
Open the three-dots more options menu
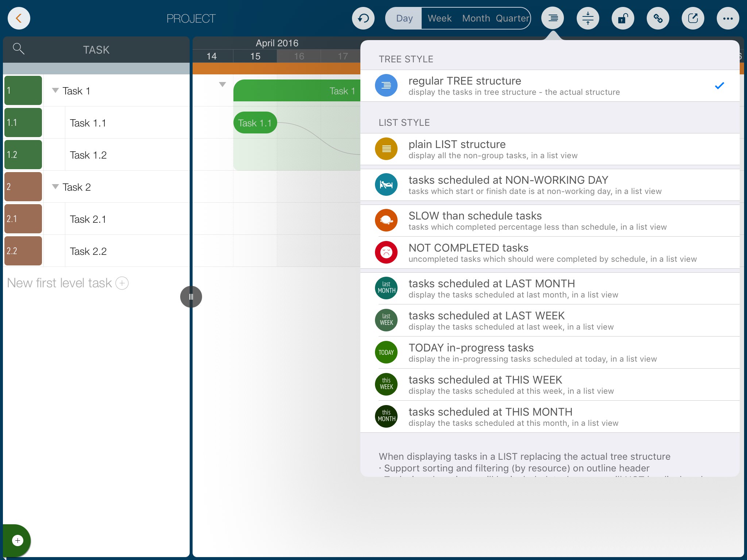tap(728, 18)
